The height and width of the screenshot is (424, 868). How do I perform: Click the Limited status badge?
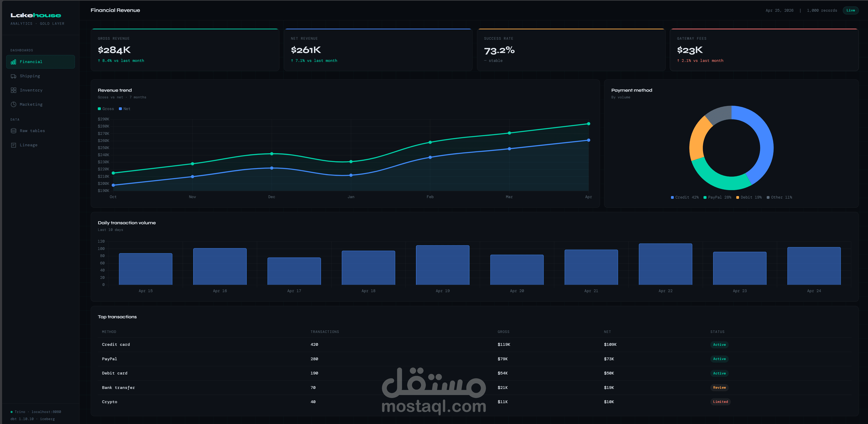(720, 402)
